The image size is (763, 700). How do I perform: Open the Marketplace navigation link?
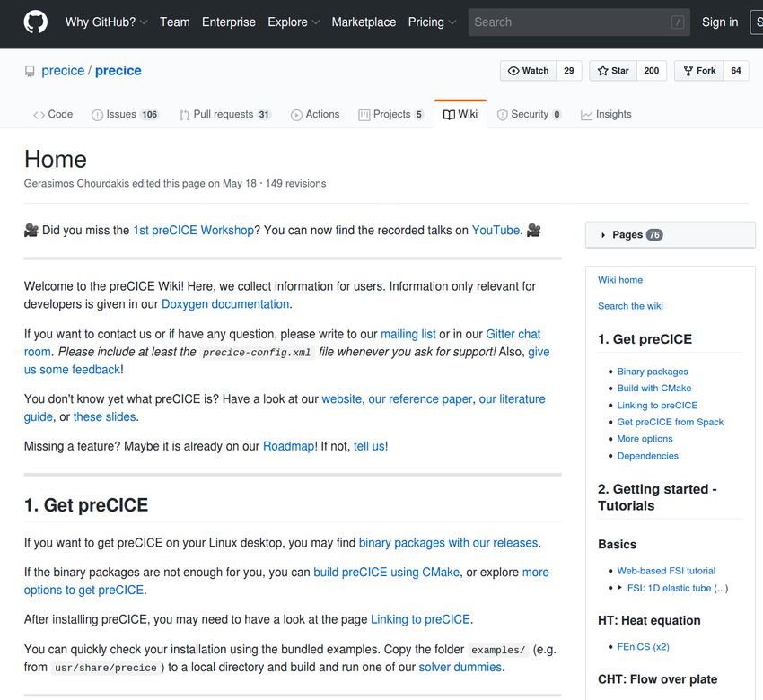[364, 22]
